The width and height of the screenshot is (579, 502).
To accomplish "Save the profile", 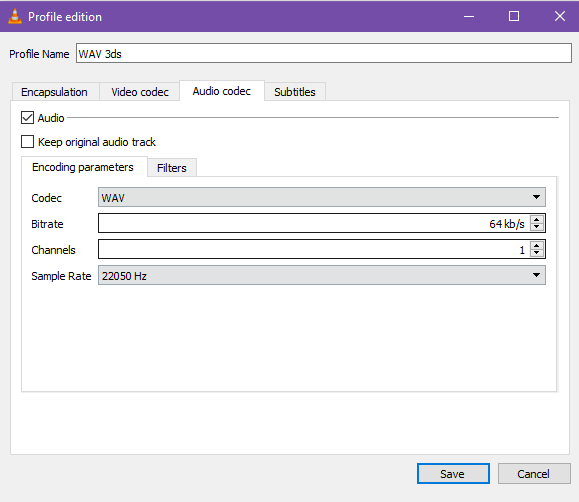I will point(453,474).
